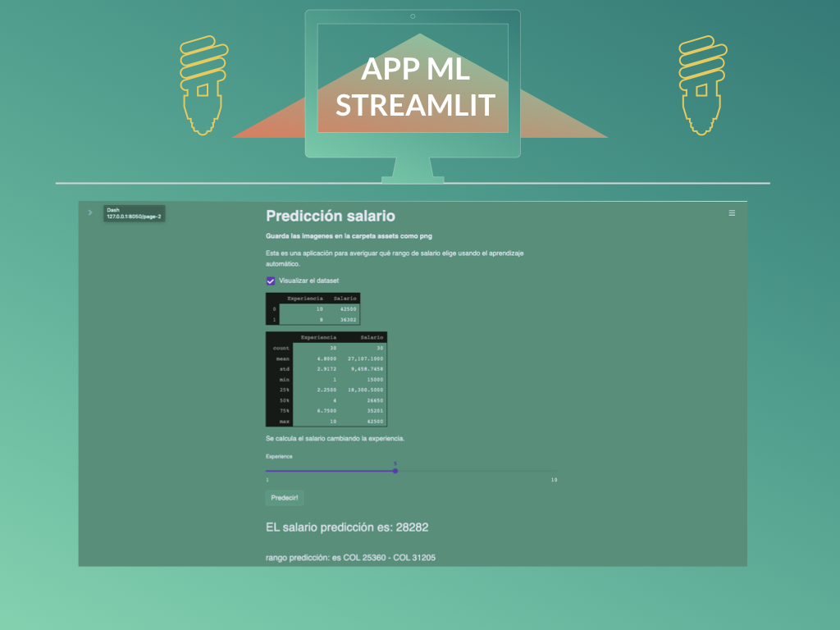Expand the collapsed sidebar with the chevron
This screenshot has height=630, width=840.
coord(90,212)
